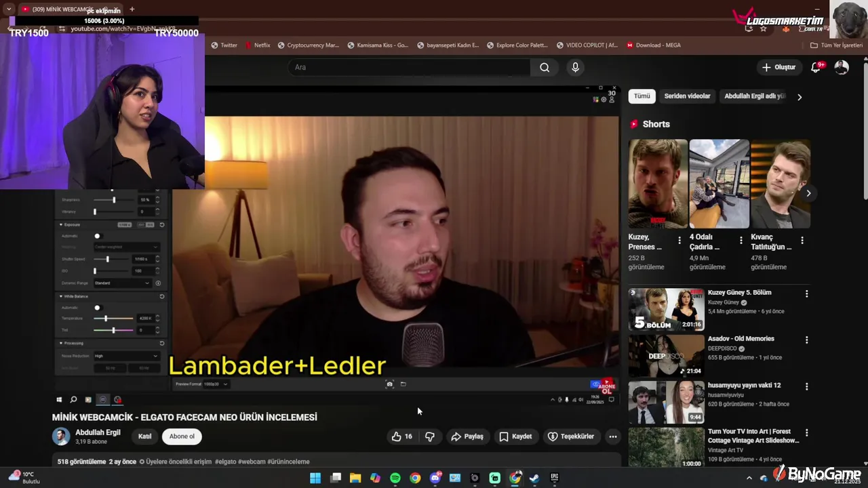Open Epic Games launcher from taskbar
The width and height of the screenshot is (868, 488).
(554, 478)
